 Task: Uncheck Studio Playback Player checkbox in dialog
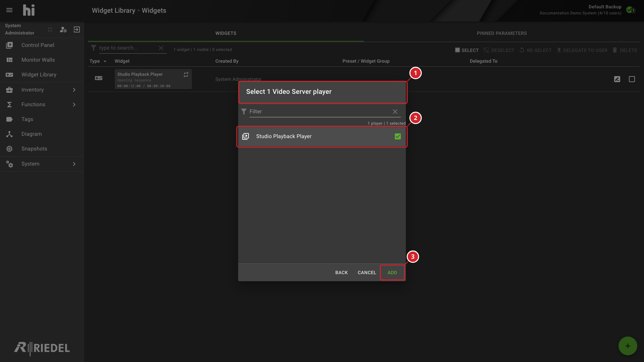(x=398, y=136)
